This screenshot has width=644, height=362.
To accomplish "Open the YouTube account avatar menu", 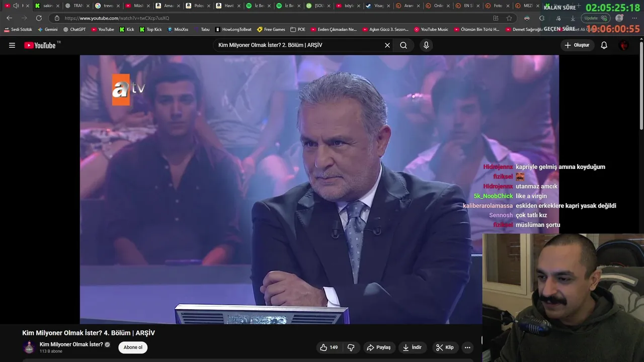I will (624, 45).
